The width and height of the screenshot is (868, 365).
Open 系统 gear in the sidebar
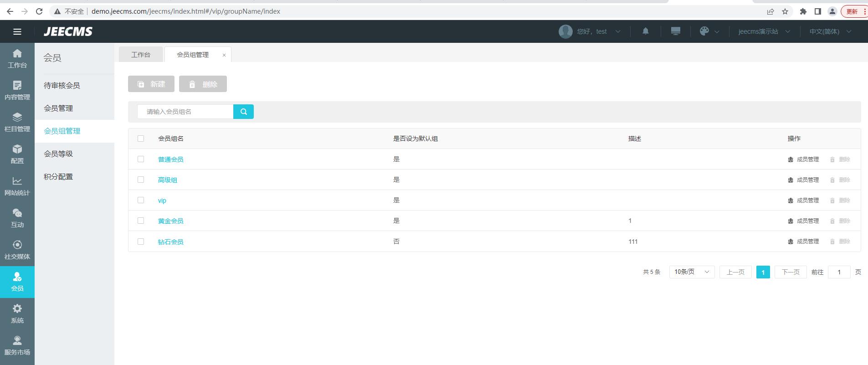click(17, 314)
